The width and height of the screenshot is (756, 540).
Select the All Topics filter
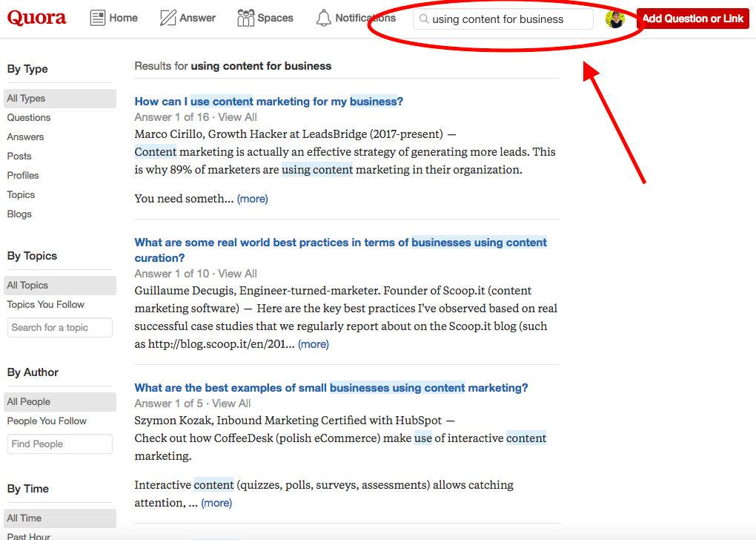pos(60,285)
